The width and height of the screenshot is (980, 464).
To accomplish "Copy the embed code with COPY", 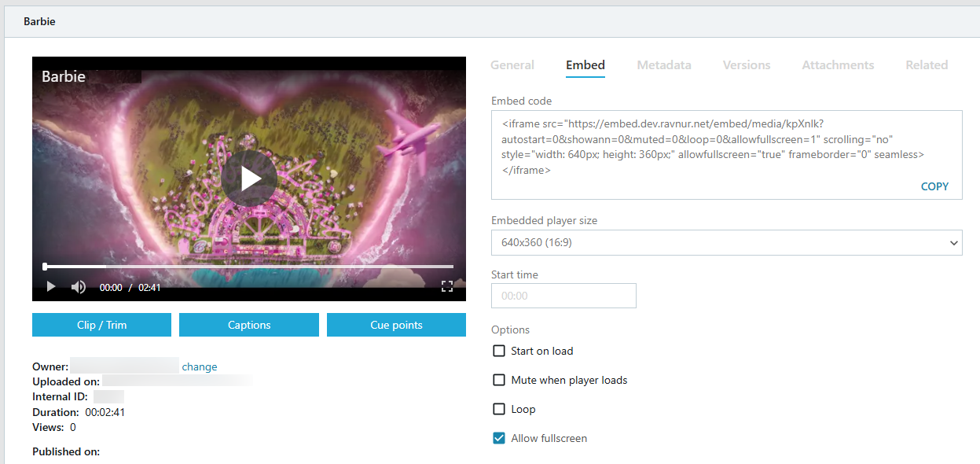I will coord(934,186).
